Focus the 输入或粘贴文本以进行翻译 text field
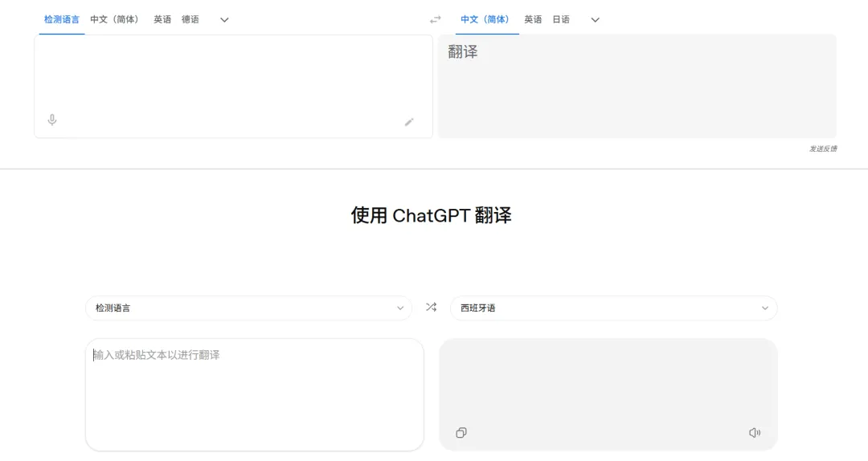 (255, 394)
